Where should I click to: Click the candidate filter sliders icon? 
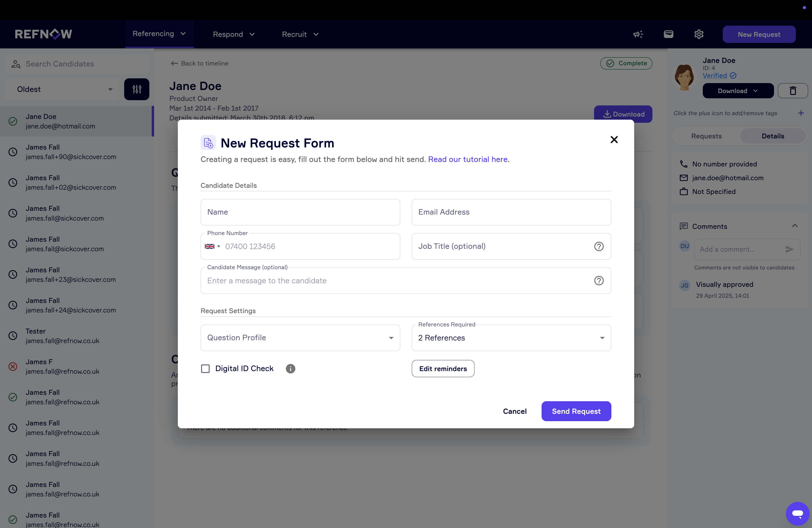click(x=137, y=89)
